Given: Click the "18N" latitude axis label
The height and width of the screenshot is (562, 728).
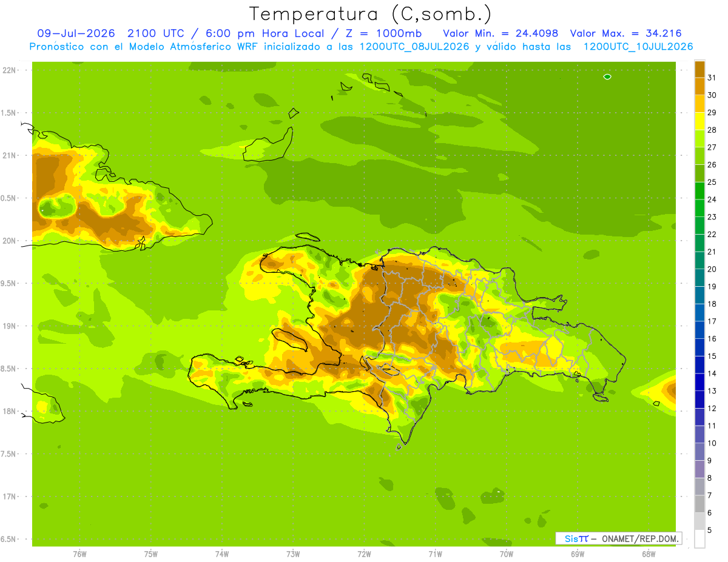Looking at the screenshot, I should coord(8,411).
